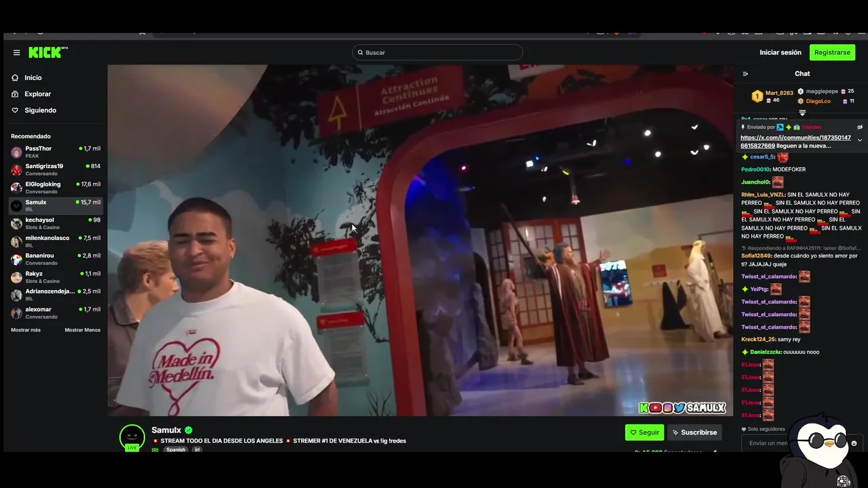The height and width of the screenshot is (488, 868).
Task: Click chat username cesar5_5
Action: 762,157
